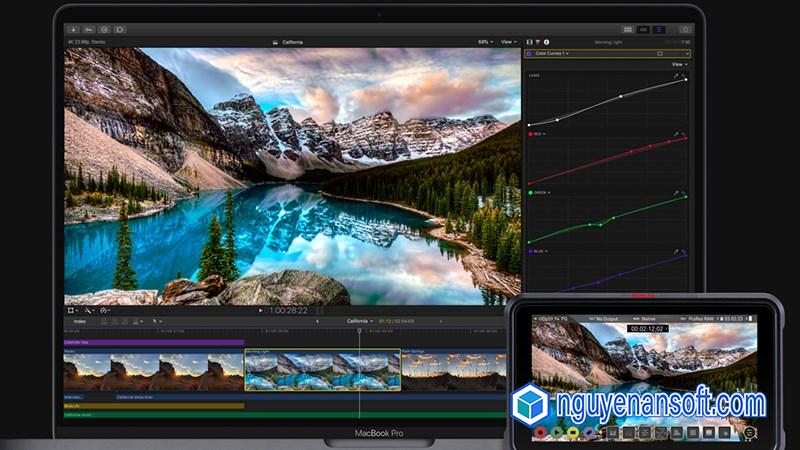Image resolution: width=800 pixels, height=450 pixels.
Task: Click the Red curve eyedropper icon
Action: (x=676, y=133)
